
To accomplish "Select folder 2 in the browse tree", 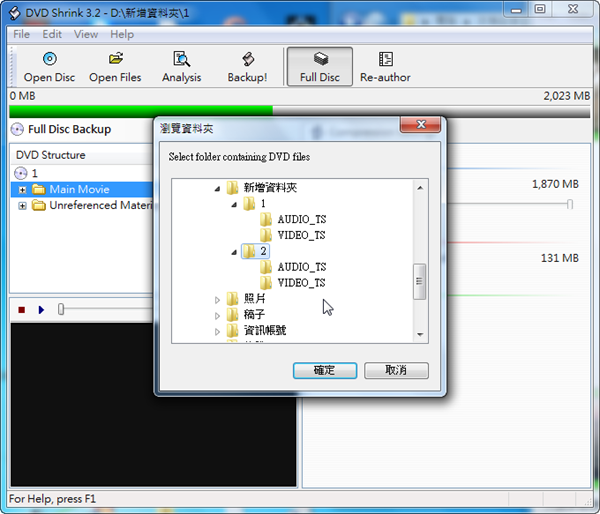I will coord(255,251).
